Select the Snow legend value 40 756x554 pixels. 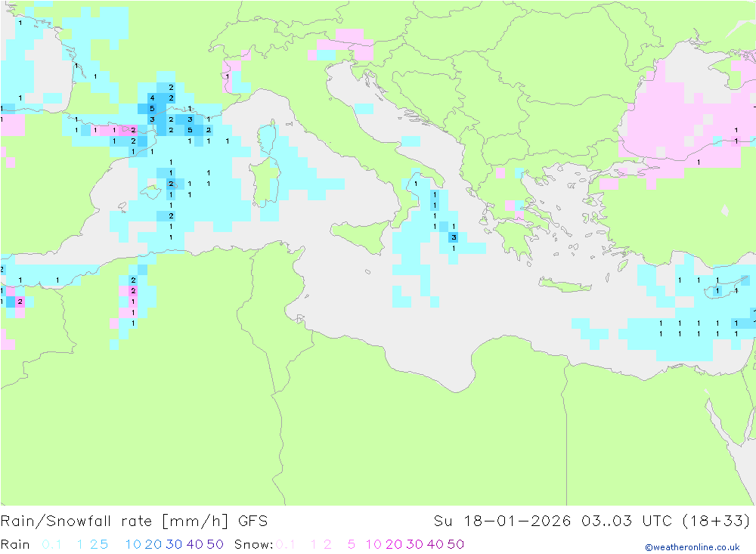click(435, 544)
